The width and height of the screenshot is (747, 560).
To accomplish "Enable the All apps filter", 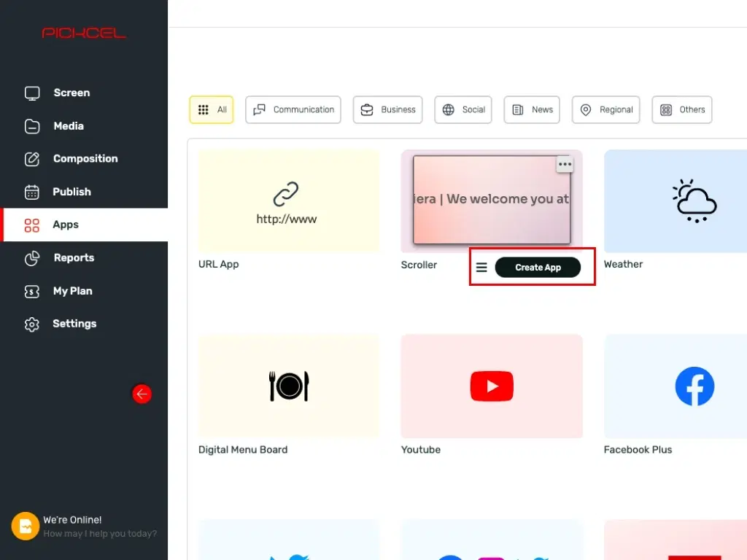I will [211, 109].
